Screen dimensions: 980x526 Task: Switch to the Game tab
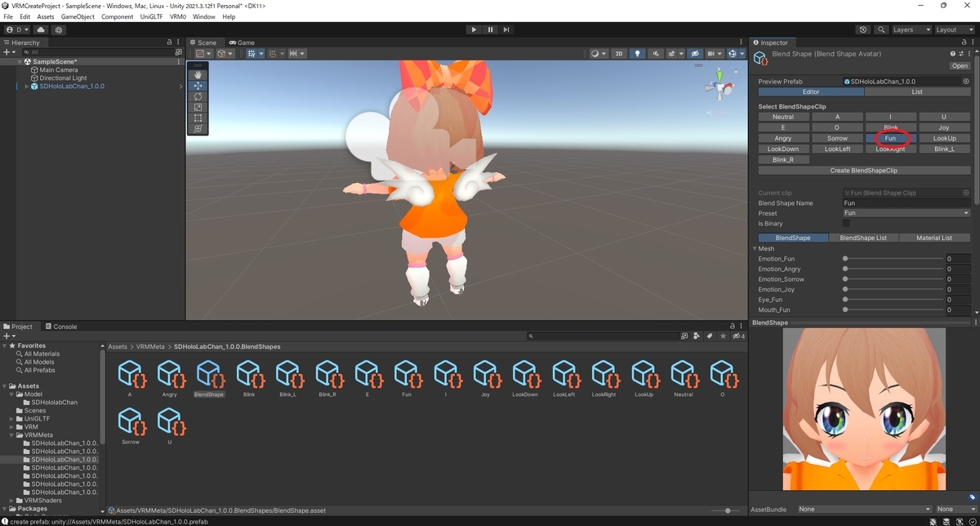click(x=242, y=42)
